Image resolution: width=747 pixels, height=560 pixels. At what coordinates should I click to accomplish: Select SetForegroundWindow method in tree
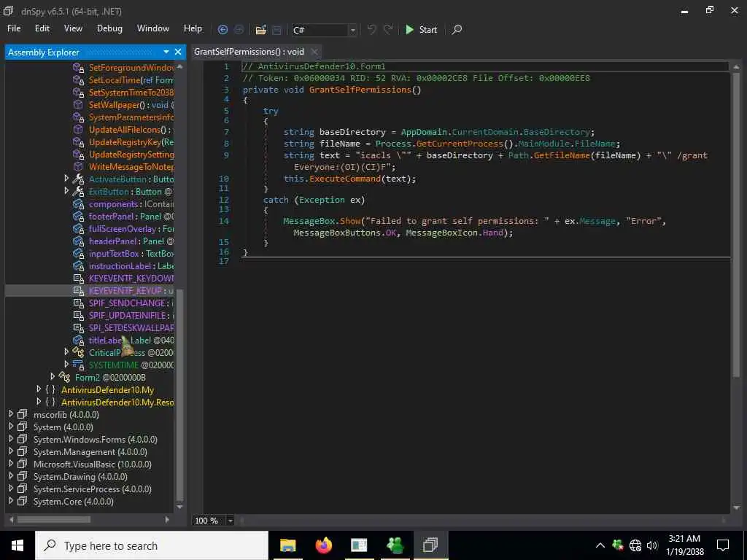coord(131,68)
